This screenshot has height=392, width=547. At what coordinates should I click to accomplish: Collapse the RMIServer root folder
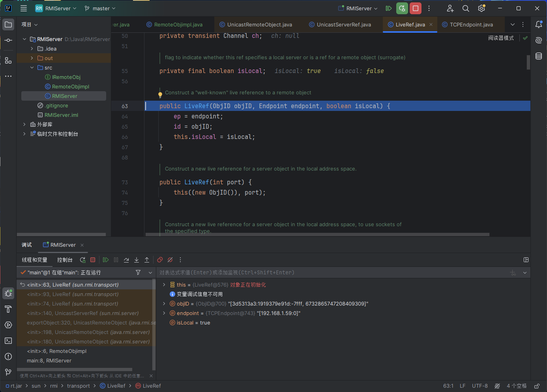24,39
